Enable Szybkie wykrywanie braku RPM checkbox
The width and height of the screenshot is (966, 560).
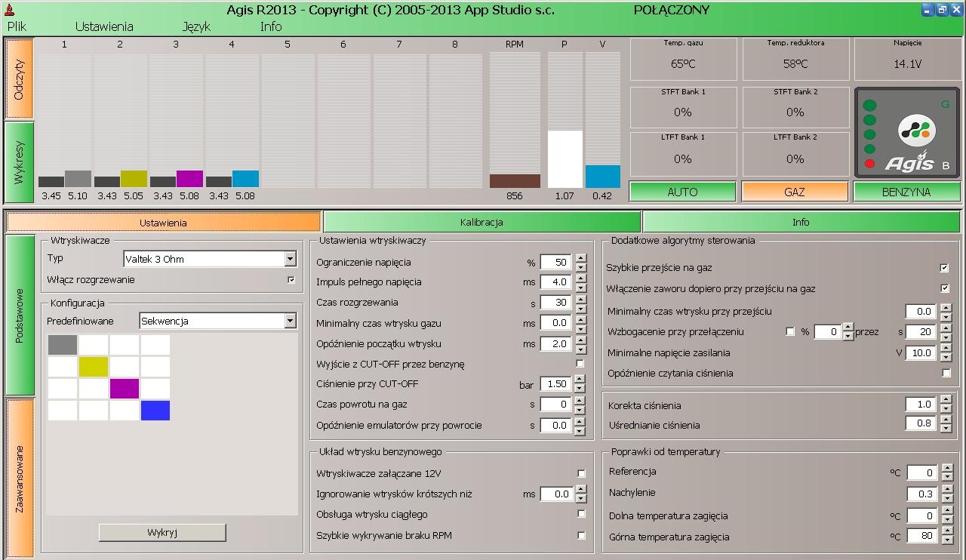(x=581, y=535)
